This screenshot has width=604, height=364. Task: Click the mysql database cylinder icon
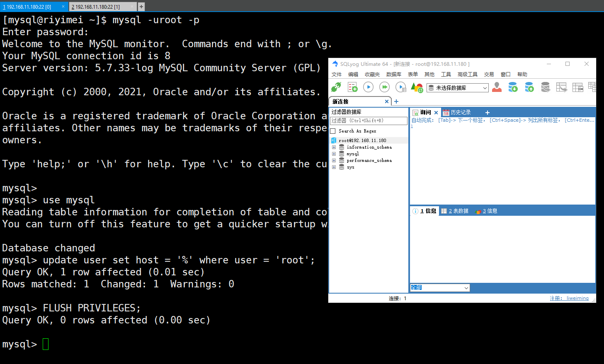pos(342,154)
